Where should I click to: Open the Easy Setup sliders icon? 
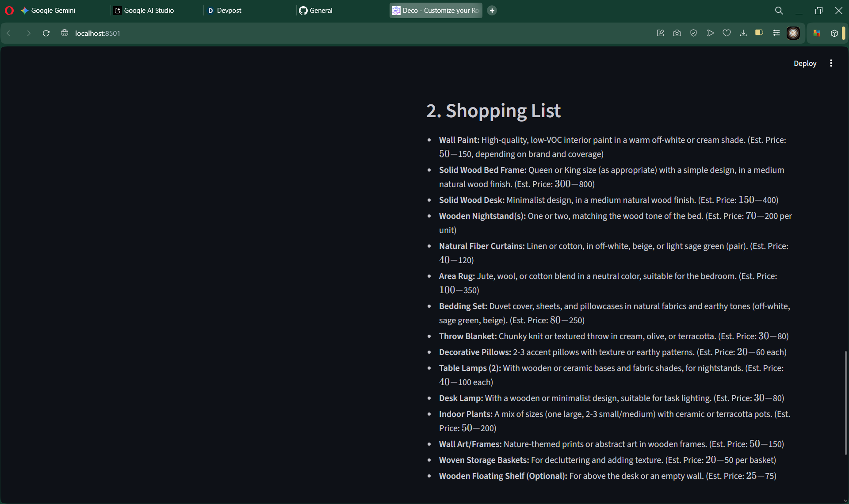pos(776,33)
